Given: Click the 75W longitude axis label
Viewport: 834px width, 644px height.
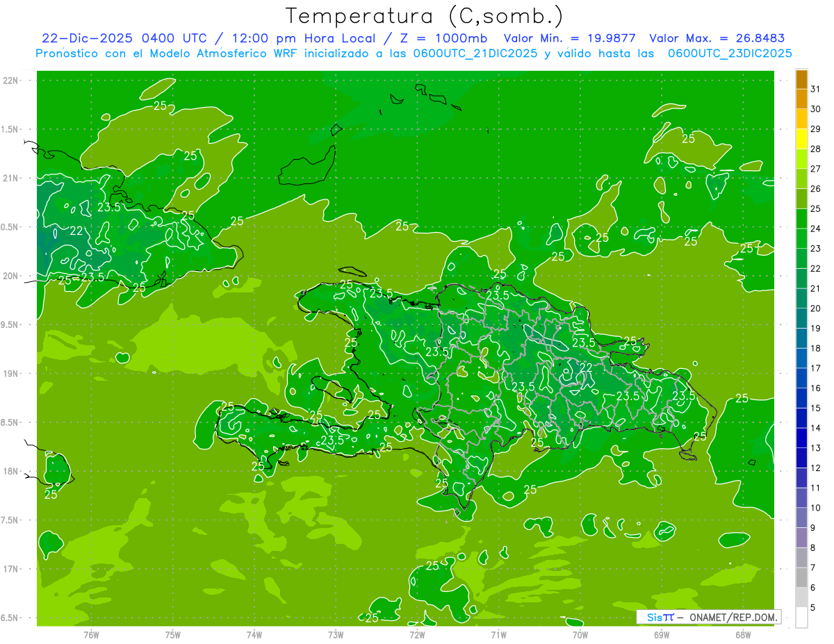Looking at the screenshot, I should click(173, 634).
